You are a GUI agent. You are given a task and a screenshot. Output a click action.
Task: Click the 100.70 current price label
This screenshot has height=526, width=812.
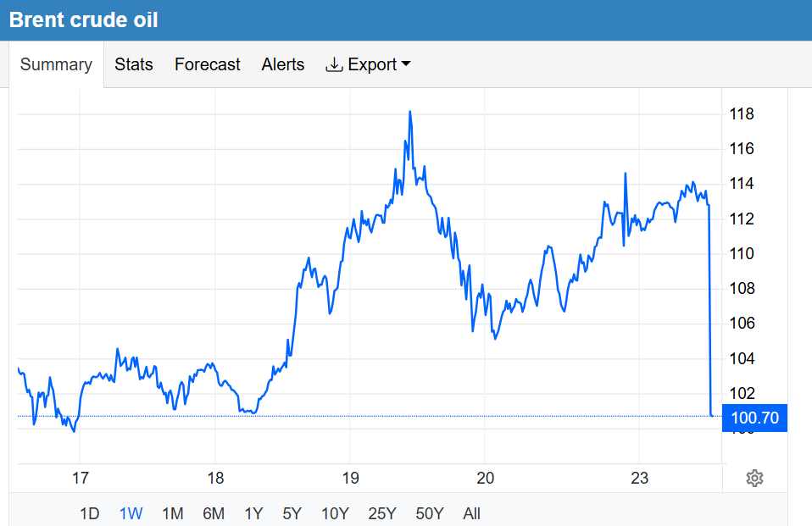[x=754, y=418]
